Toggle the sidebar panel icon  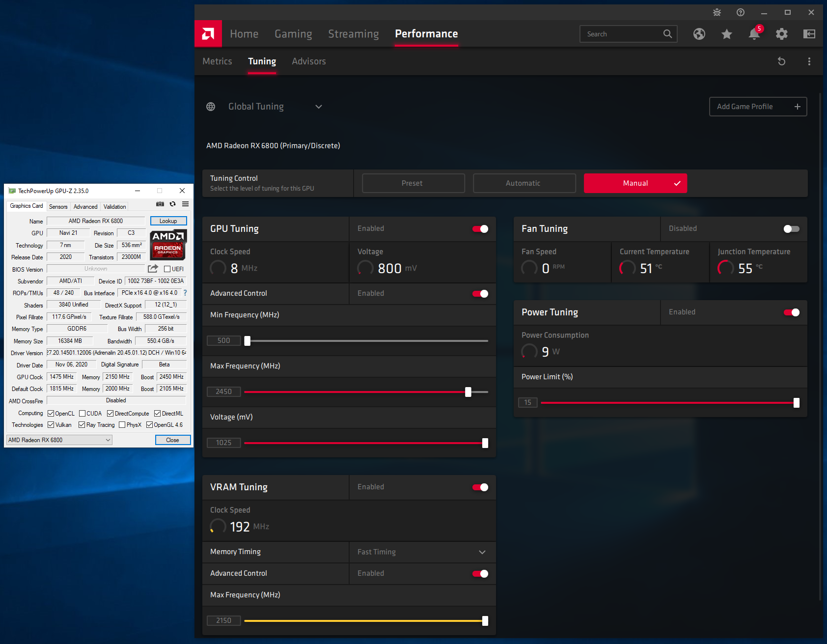pyautogui.click(x=809, y=34)
